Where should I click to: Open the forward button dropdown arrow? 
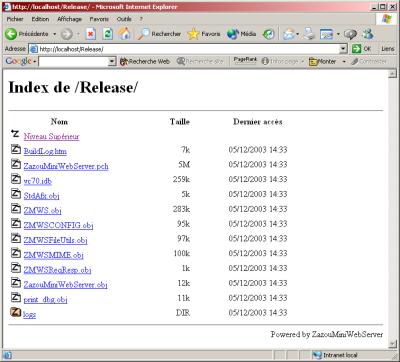point(78,34)
